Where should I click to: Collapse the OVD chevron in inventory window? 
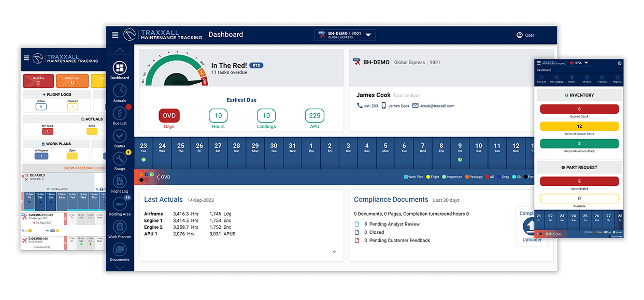(x=554, y=234)
